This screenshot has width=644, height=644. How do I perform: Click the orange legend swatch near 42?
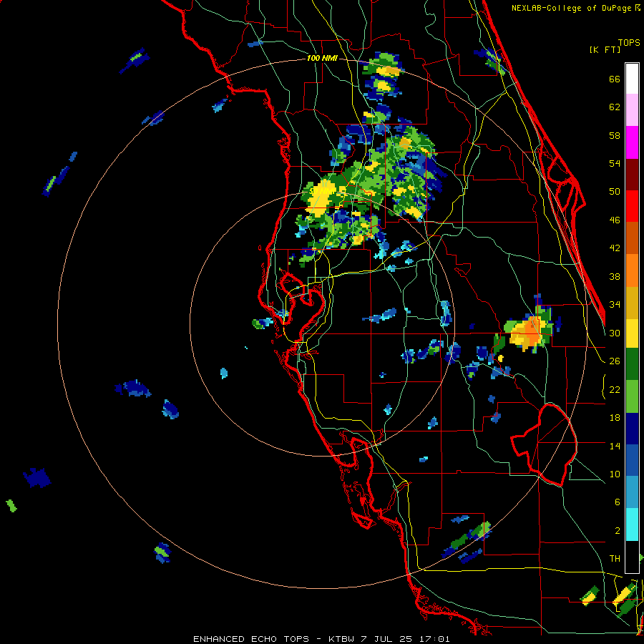[632, 238]
